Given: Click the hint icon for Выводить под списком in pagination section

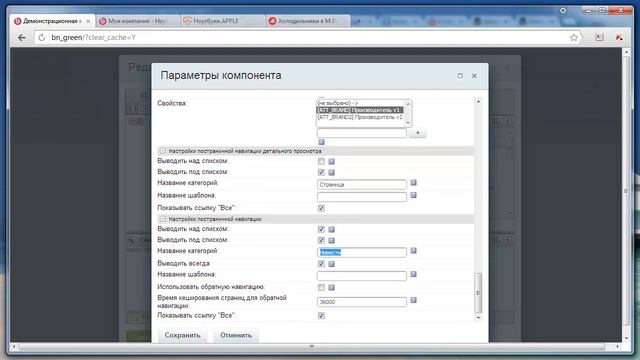Looking at the screenshot, I should click(331, 240).
